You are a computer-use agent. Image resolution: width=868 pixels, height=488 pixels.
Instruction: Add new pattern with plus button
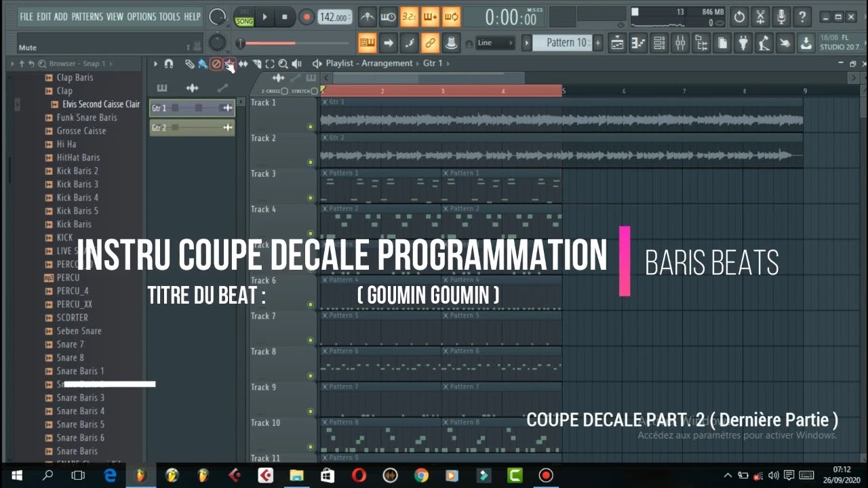click(x=597, y=43)
